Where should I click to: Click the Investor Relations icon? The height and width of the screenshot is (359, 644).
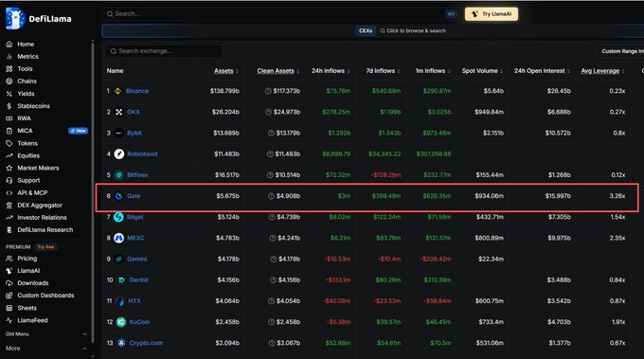(9, 217)
